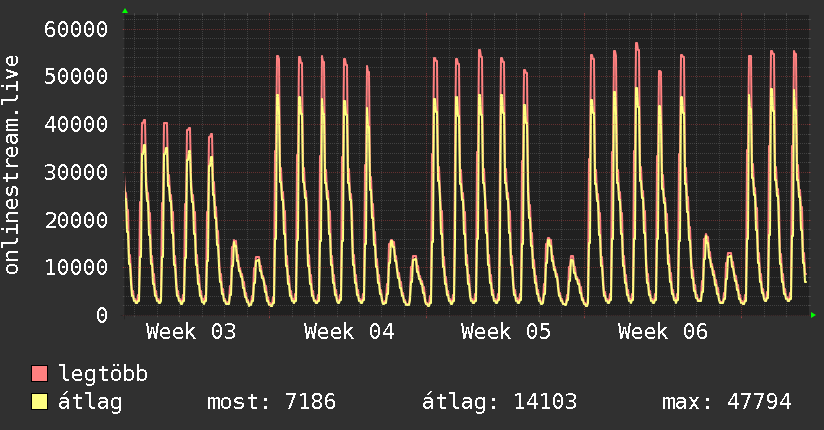Click the 40000 y-axis tick label
824x430 pixels.
click(76, 124)
